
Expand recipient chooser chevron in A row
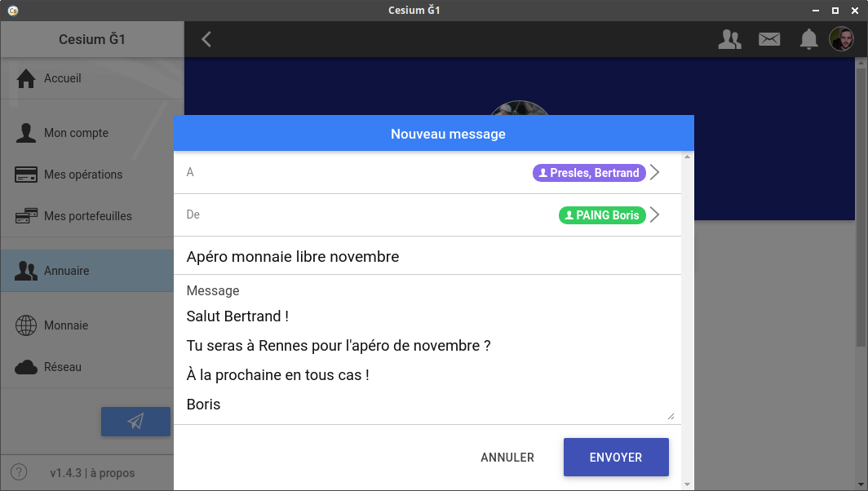point(655,172)
